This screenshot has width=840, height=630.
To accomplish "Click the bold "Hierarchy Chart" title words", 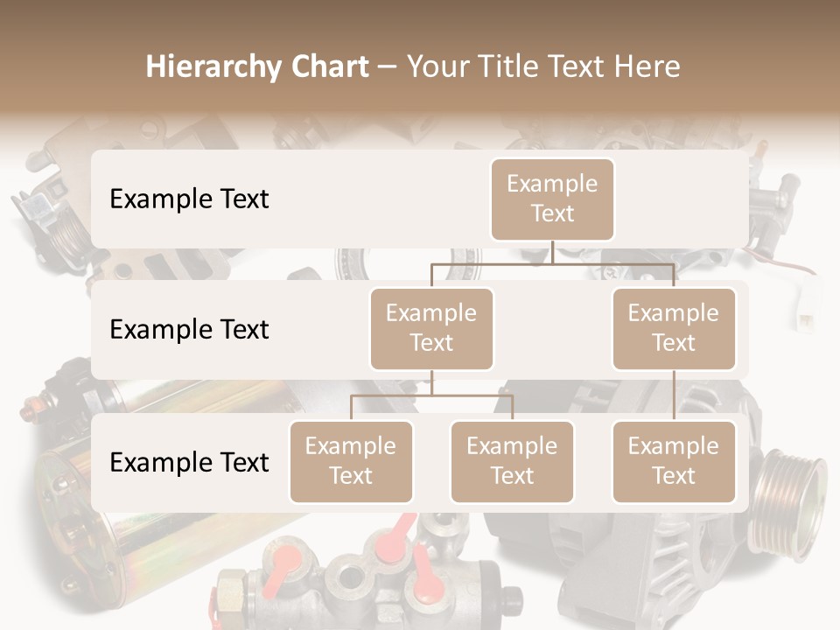I will [257, 66].
